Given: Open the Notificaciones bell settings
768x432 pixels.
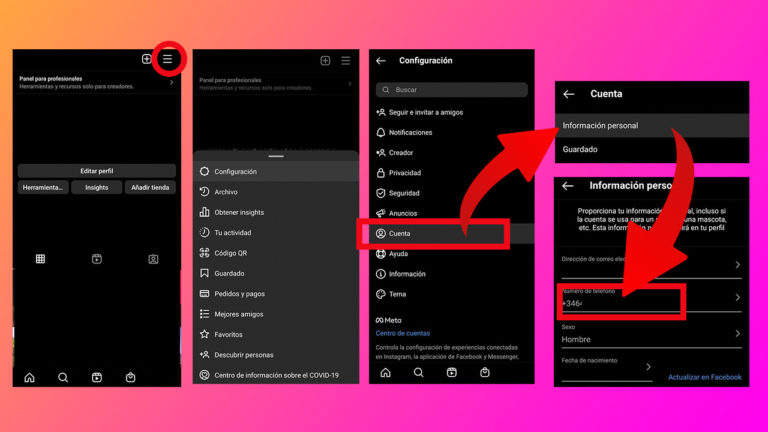Looking at the screenshot, I should coord(410,132).
